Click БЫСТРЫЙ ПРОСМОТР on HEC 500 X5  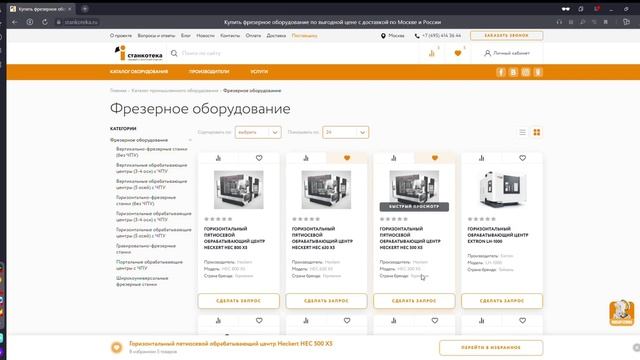(x=414, y=207)
